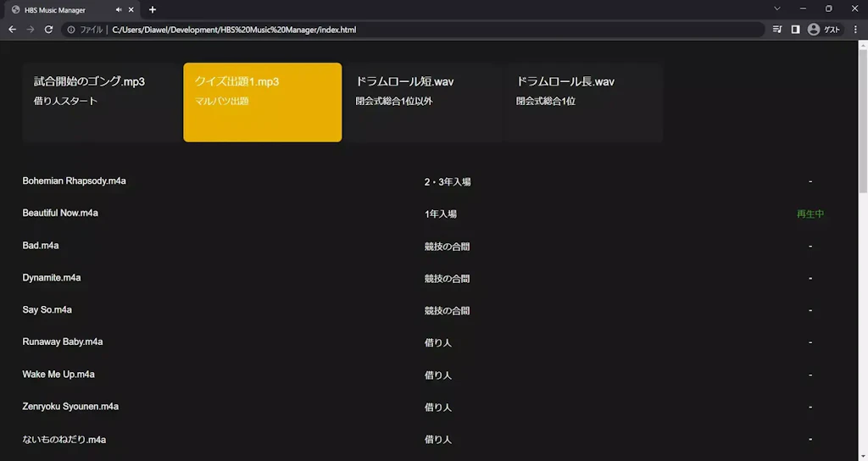Mute tab via the speaker icon
The height and width of the screenshot is (461, 868).
coord(119,9)
